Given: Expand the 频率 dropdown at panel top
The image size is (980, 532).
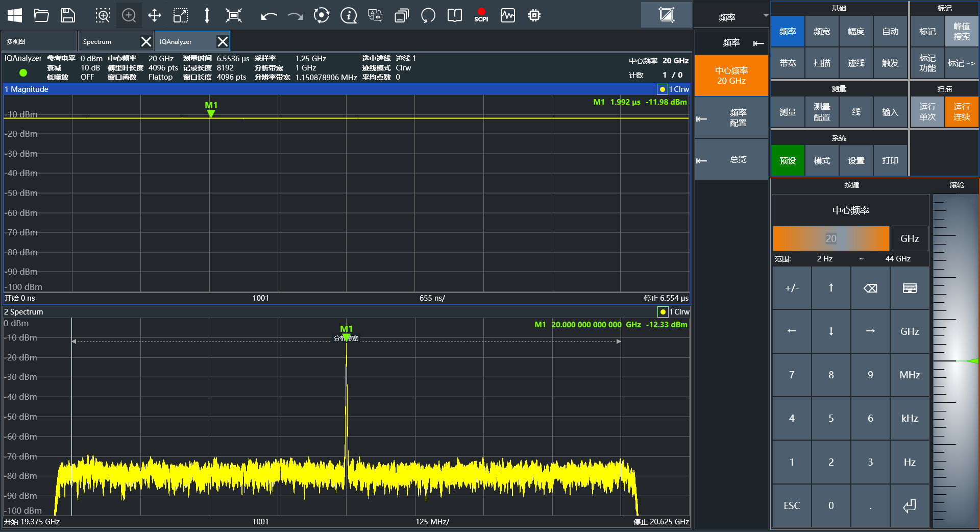Looking at the screenshot, I should [x=766, y=16].
